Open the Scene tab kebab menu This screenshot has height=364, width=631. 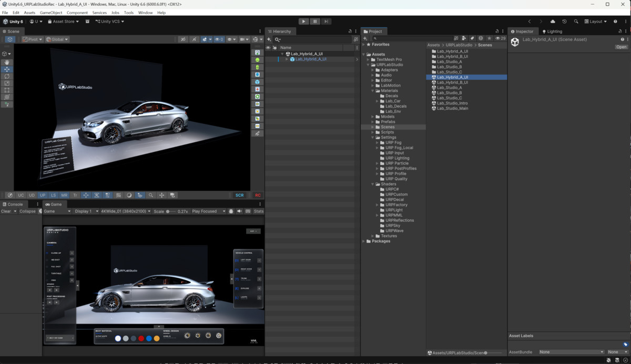[x=260, y=32]
